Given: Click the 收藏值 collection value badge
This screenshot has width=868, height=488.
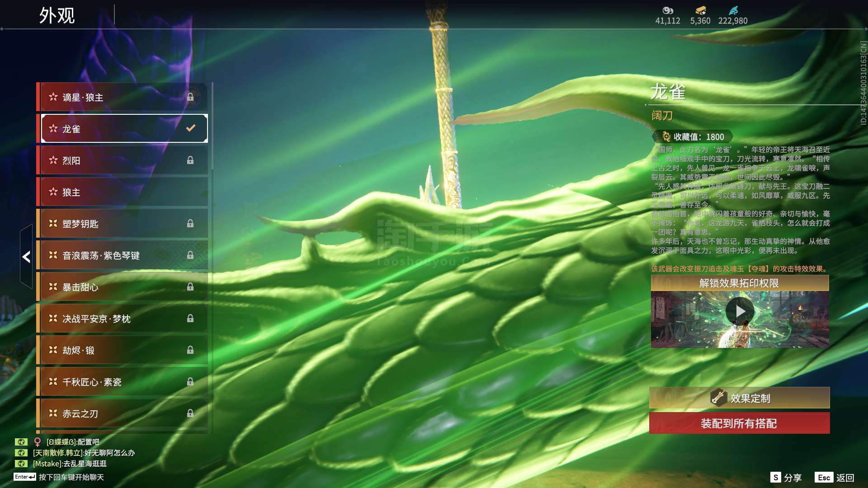Looking at the screenshot, I should (692, 136).
